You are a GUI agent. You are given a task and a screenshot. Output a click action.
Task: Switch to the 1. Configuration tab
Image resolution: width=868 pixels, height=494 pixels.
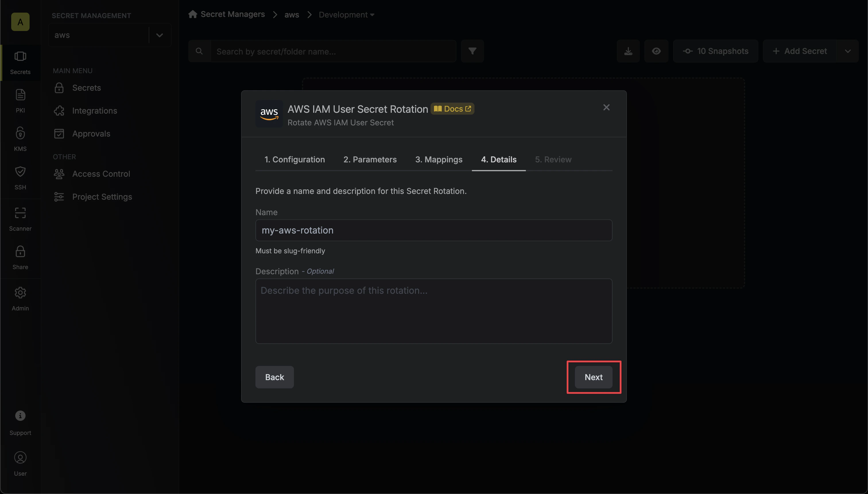(295, 160)
